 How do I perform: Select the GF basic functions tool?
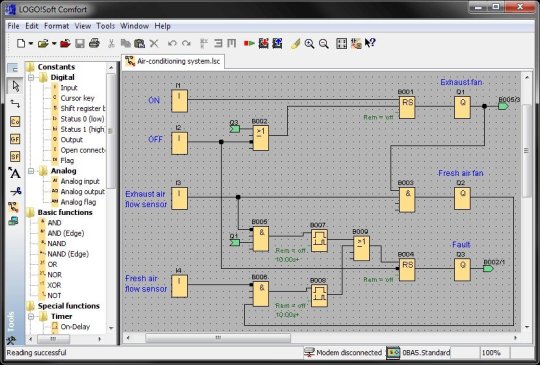coord(15,139)
